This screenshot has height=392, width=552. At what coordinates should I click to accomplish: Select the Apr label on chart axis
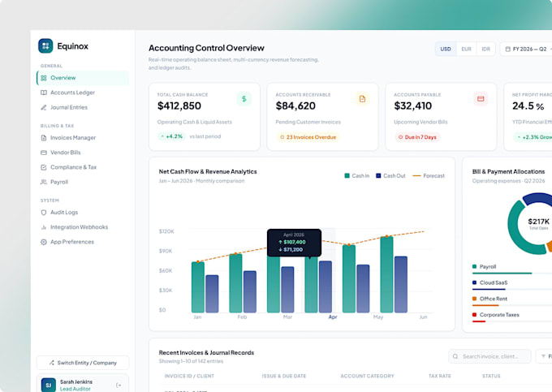click(333, 317)
